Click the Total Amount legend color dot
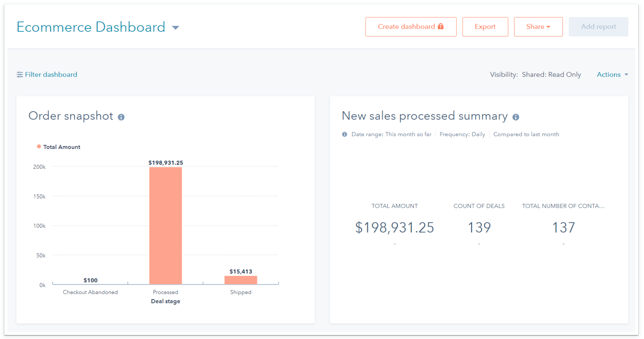This screenshot has height=339, width=644. [x=39, y=147]
